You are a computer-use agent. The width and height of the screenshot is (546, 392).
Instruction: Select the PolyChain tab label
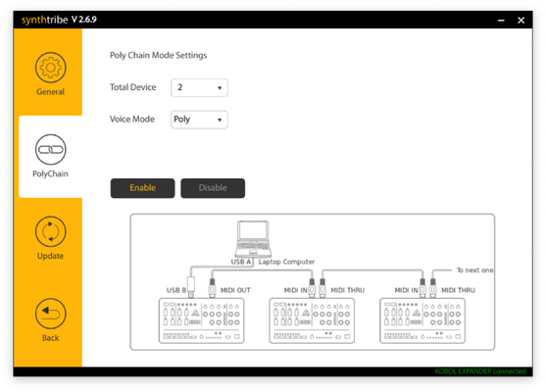coord(51,173)
